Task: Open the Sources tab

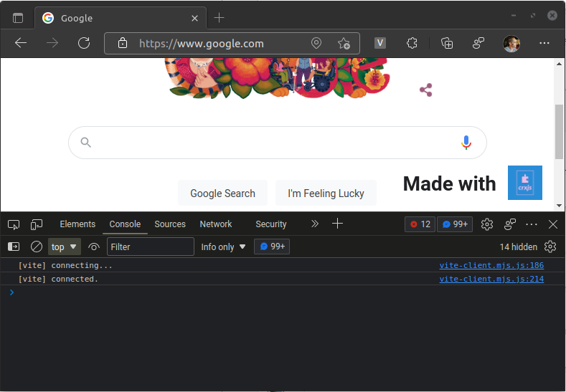Action: coord(170,224)
